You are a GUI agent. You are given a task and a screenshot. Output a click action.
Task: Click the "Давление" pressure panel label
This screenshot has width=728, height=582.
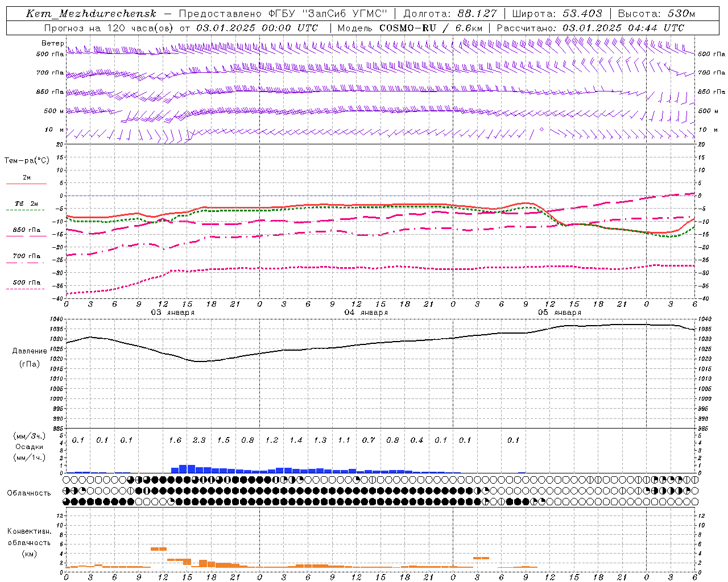point(30,351)
